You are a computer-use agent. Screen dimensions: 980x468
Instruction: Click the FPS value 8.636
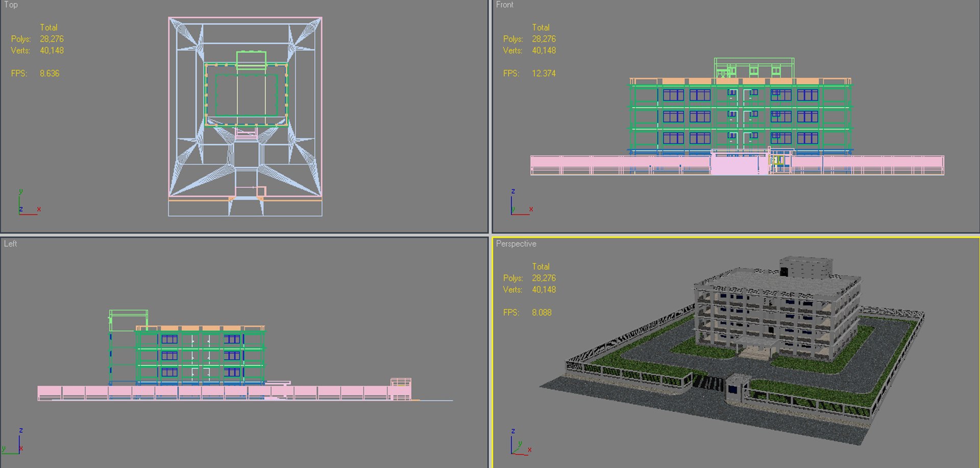pyautogui.click(x=50, y=73)
